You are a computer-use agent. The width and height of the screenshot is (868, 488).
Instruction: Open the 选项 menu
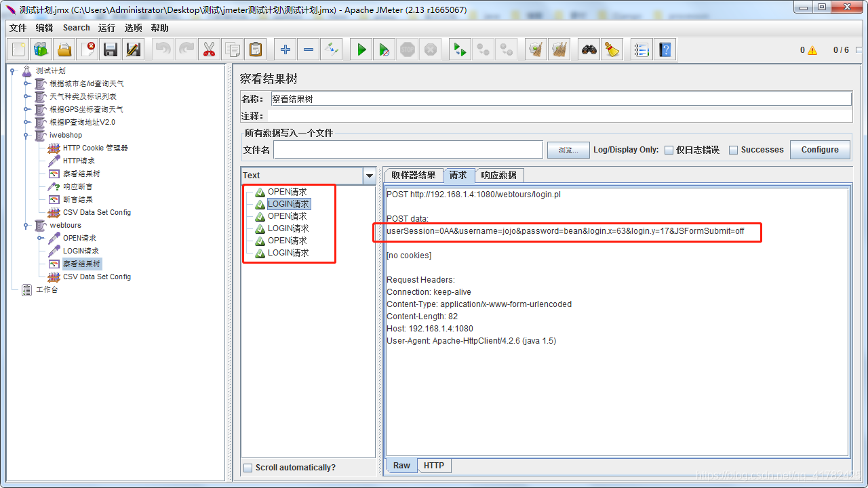134,28
